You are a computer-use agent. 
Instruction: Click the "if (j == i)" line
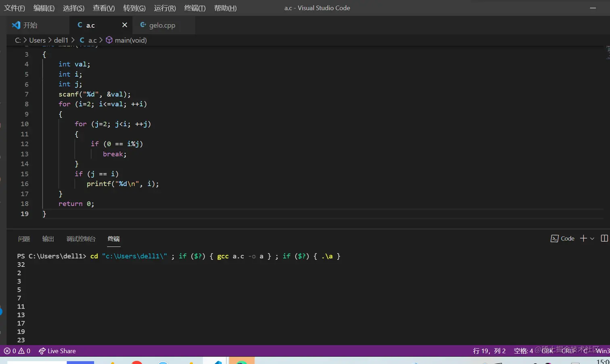97,174
